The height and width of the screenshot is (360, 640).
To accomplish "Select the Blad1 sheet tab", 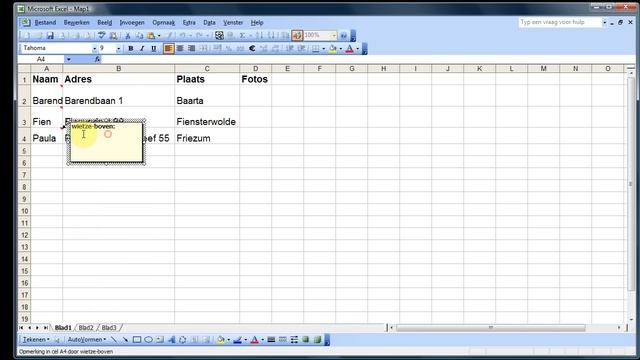I will [x=63, y=328].
